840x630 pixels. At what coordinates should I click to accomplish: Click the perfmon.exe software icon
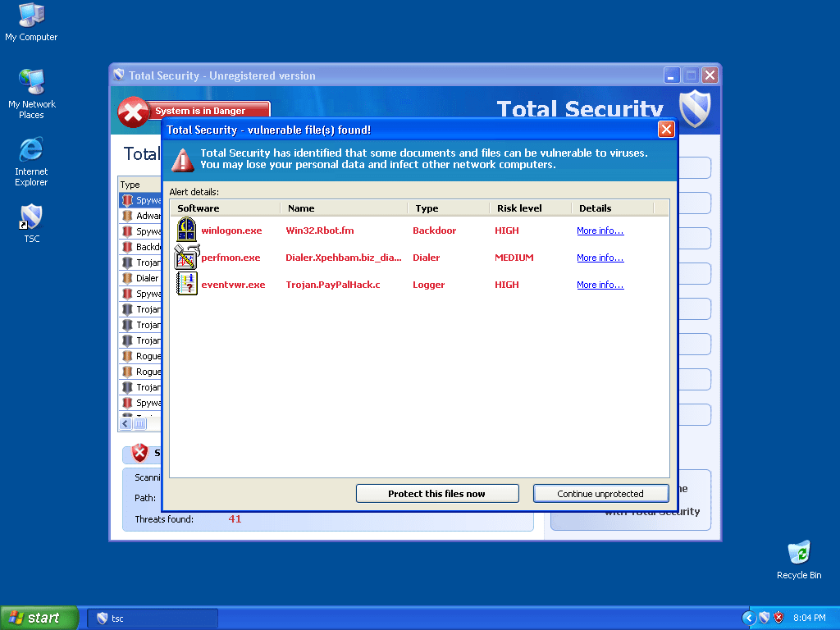186,257
